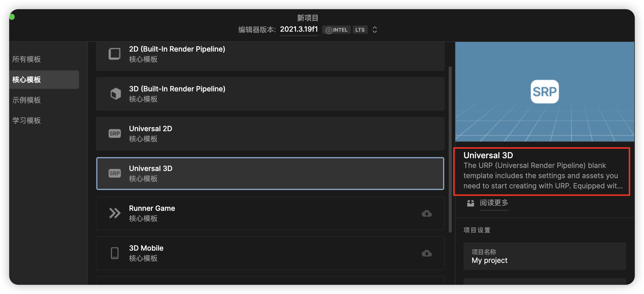
Task: Select the Universal 2D SRP icon
Action: tap(115, 133)
